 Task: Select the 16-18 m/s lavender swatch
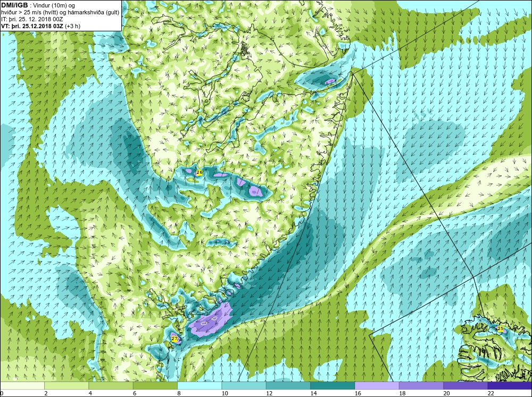click(x=377, y=385)
